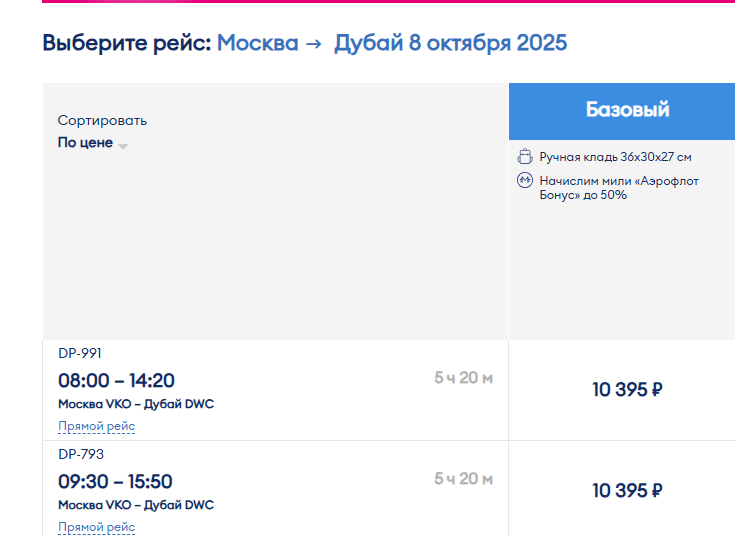
Task: Open 'Прямой рейс' details for flight DP-793
Action: (x=97, y=527)
